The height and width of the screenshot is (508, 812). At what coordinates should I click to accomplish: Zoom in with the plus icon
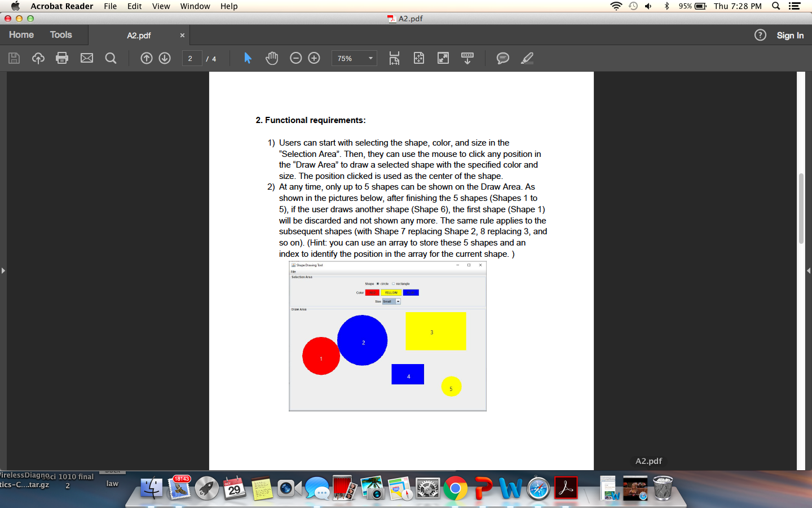point(314,58)
